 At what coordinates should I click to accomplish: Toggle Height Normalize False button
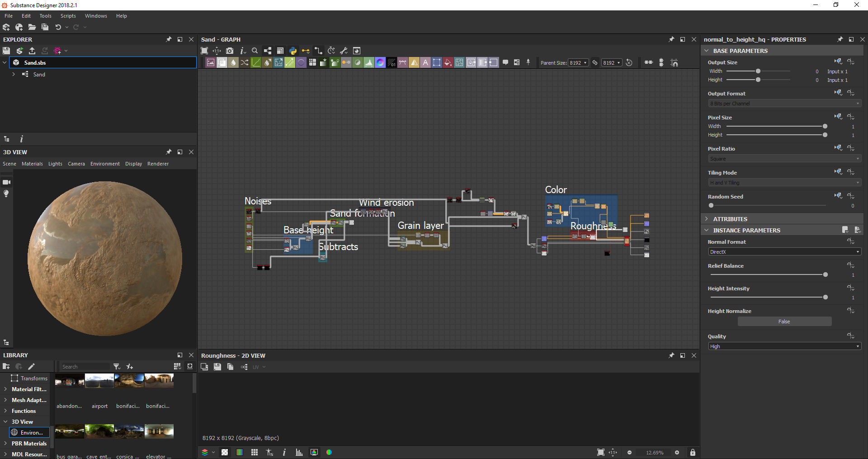pyautogui.click(x=784, y=322)
